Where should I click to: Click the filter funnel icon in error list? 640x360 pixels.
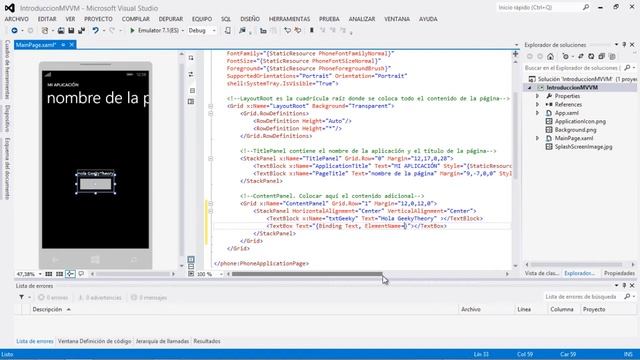pos(22,298)
